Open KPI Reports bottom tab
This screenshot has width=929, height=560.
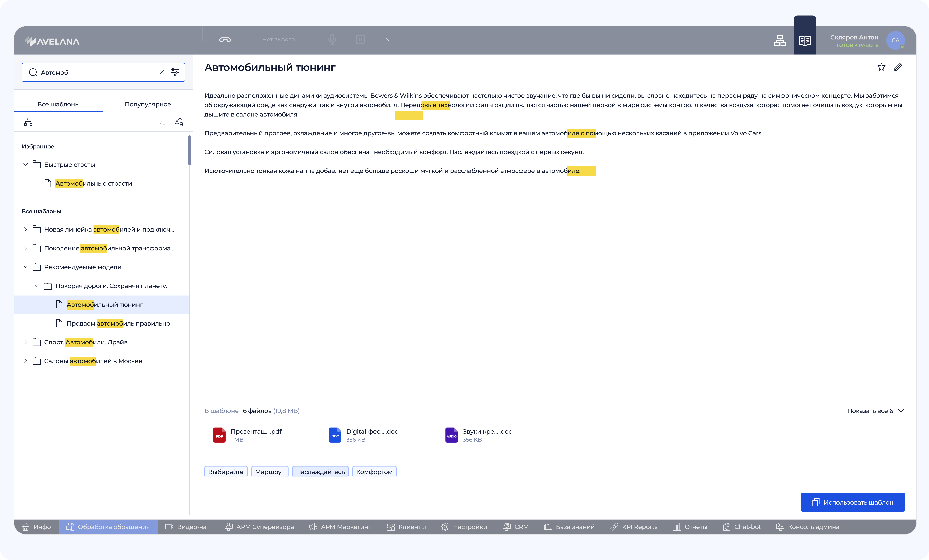pos(634,527)
